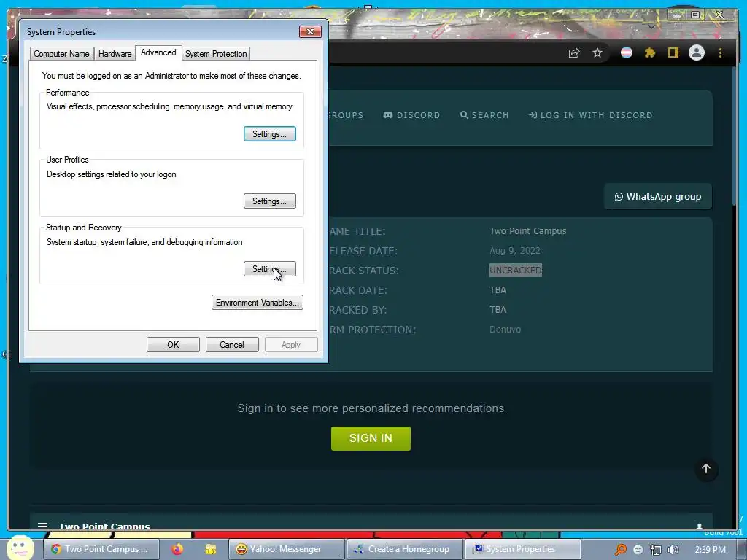Switch to the Computer Name tab

61,54
